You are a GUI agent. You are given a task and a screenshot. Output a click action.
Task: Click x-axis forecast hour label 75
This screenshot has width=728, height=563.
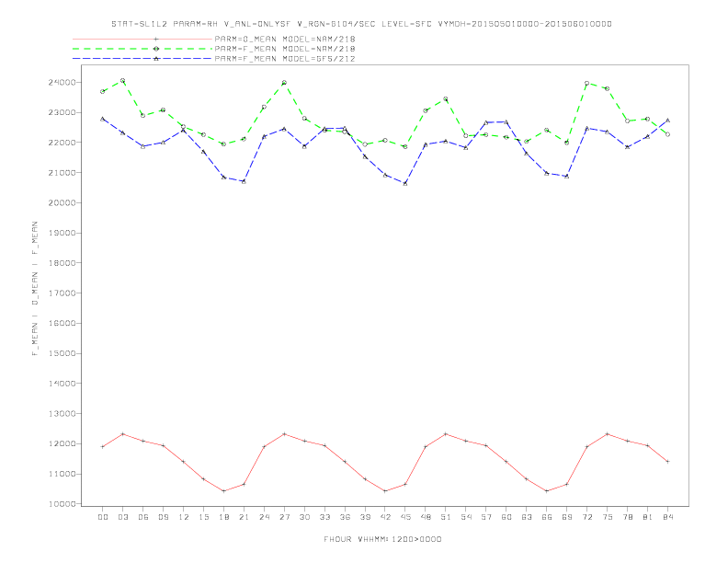[608, 517]
